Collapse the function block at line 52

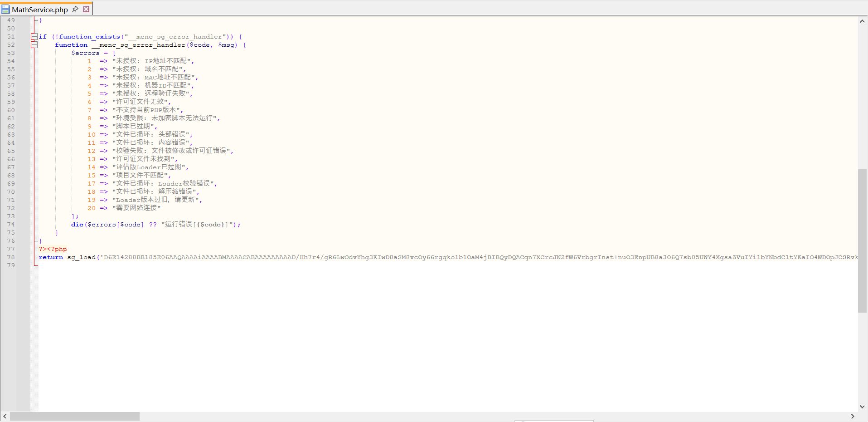(x=34, y=45)
